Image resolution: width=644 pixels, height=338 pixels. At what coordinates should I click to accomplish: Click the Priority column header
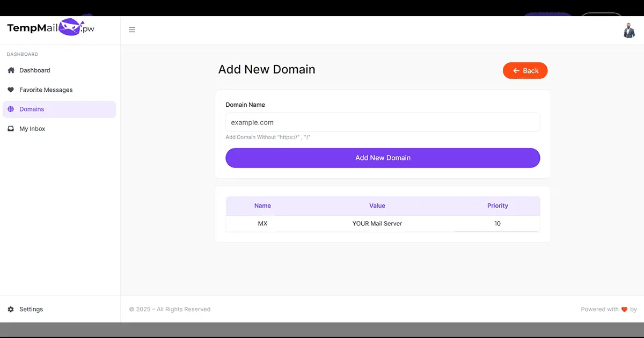(x=497, y=205)
